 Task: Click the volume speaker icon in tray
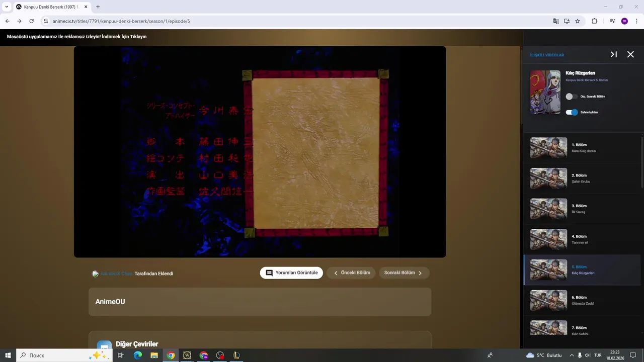pos(588,355)
